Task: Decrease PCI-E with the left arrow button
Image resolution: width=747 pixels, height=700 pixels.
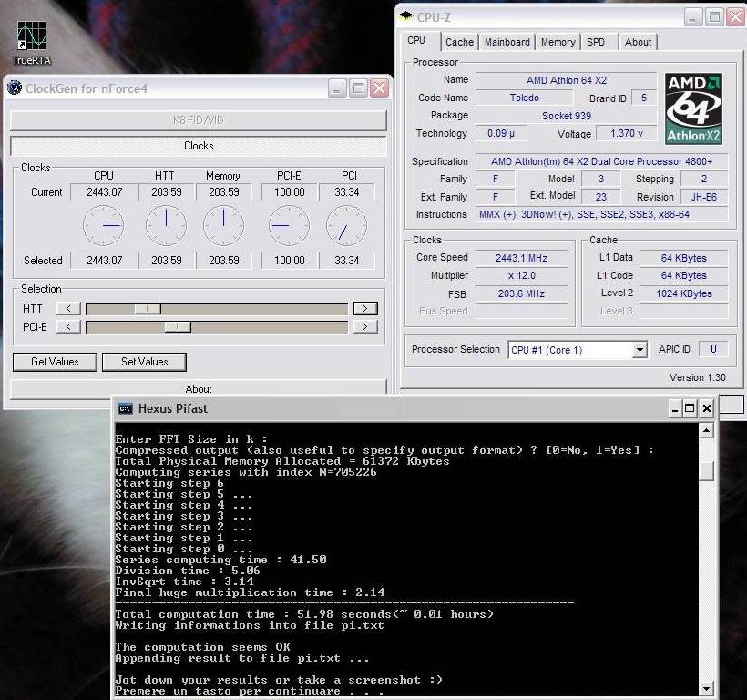Action: [68, 327]
